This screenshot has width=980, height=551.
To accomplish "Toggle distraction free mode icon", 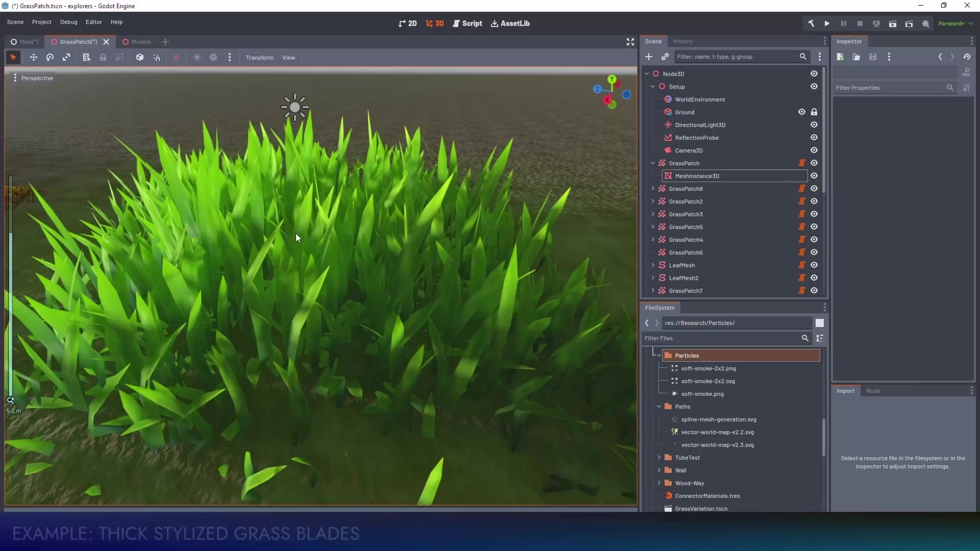I will [x=630, y=42].
